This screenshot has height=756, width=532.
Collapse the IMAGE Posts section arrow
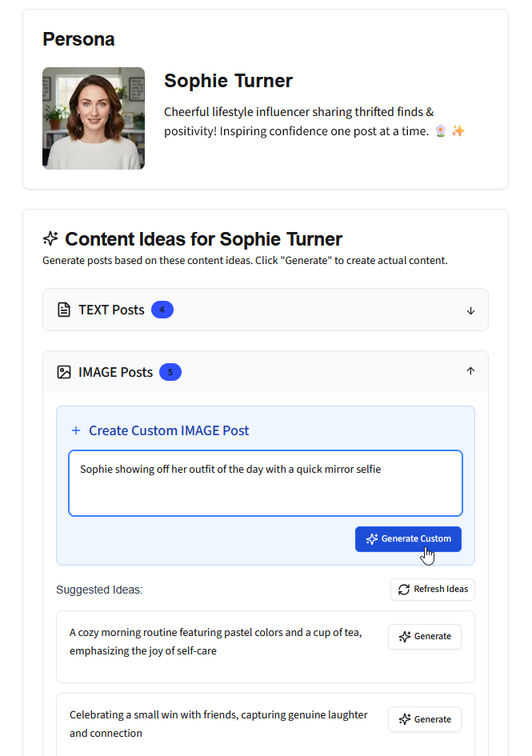pyautogui.click(x=470, y=370)
